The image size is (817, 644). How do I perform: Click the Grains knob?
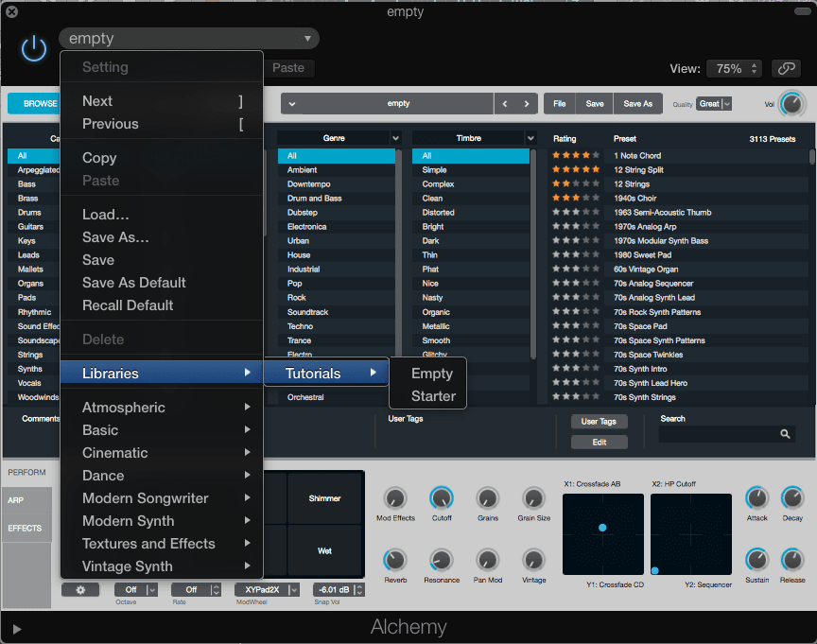coord(488,498)
